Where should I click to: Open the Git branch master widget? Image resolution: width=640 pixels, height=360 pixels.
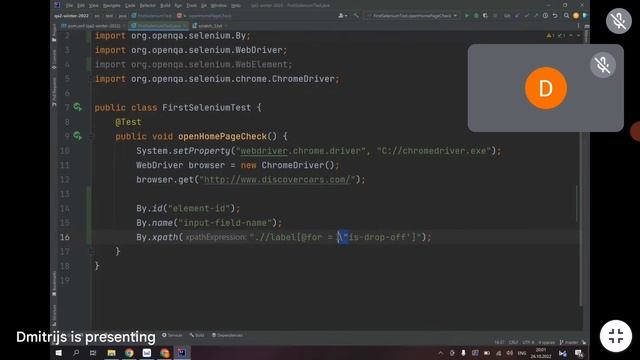tap(569, 342)
